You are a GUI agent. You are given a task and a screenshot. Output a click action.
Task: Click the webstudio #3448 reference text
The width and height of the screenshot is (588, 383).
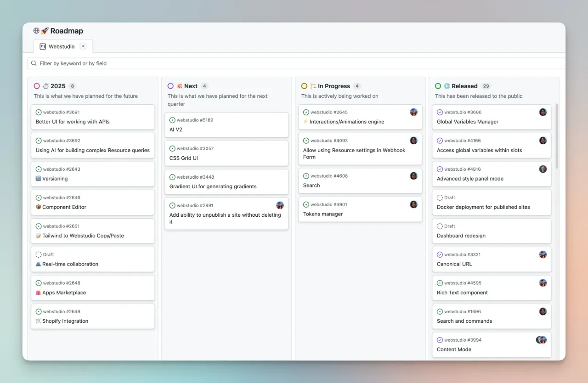tap(195, 177)
